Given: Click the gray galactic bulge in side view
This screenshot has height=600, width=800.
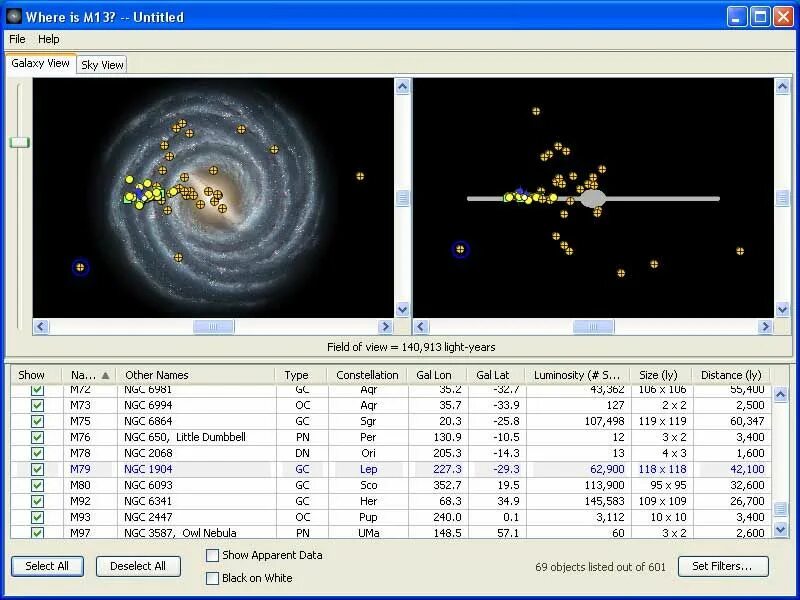Looking at the screenshot, I should click(592, 198).
